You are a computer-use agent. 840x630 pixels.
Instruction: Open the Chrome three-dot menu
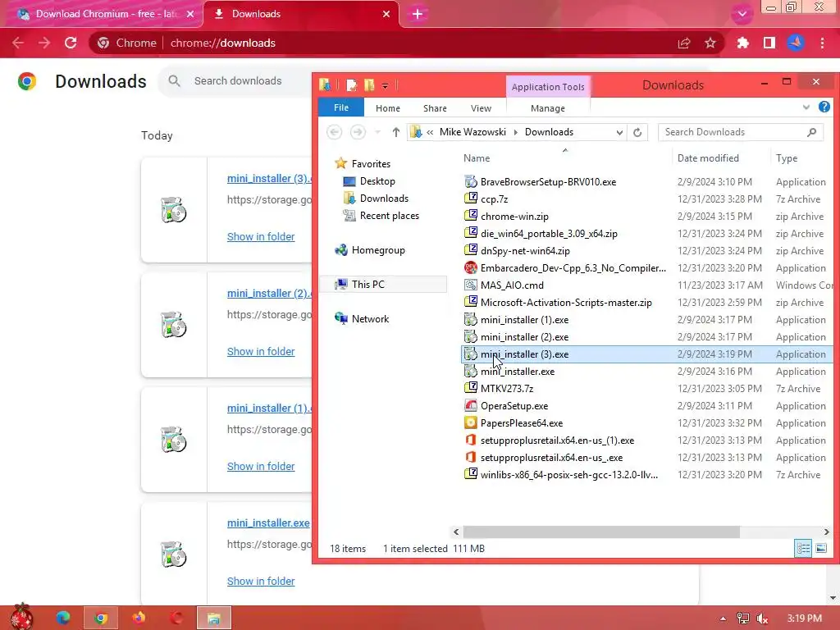[x=822, y=43]
